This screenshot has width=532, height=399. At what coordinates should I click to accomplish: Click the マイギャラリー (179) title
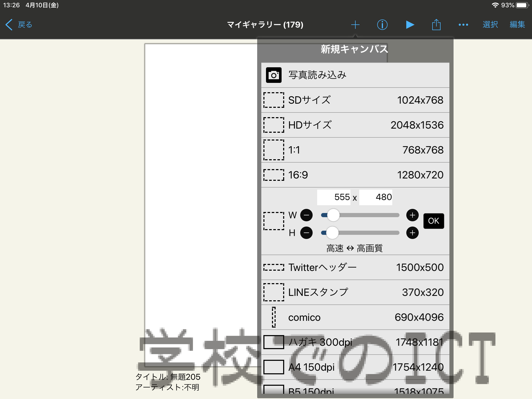[265, 25]
